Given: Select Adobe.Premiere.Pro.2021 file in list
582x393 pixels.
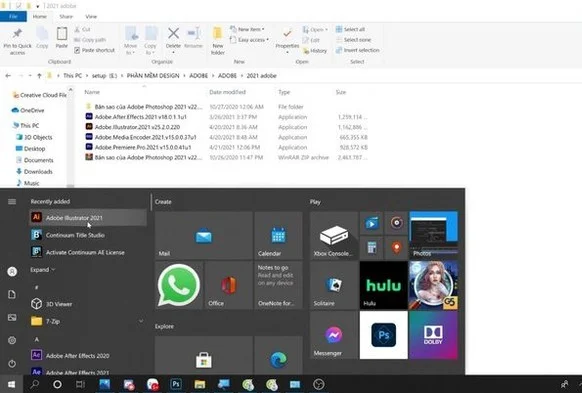Looking at the screenshot, I should coord(143,147).
